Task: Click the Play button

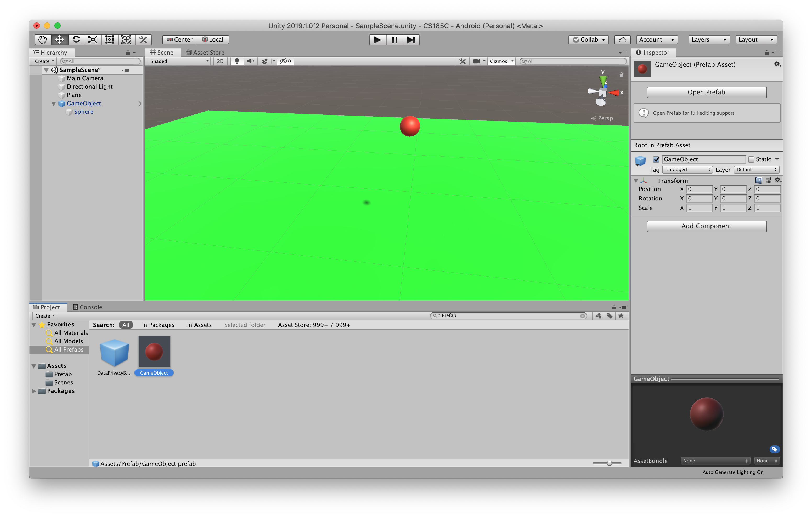Action: pyautogui.click(x=377, y=39)
